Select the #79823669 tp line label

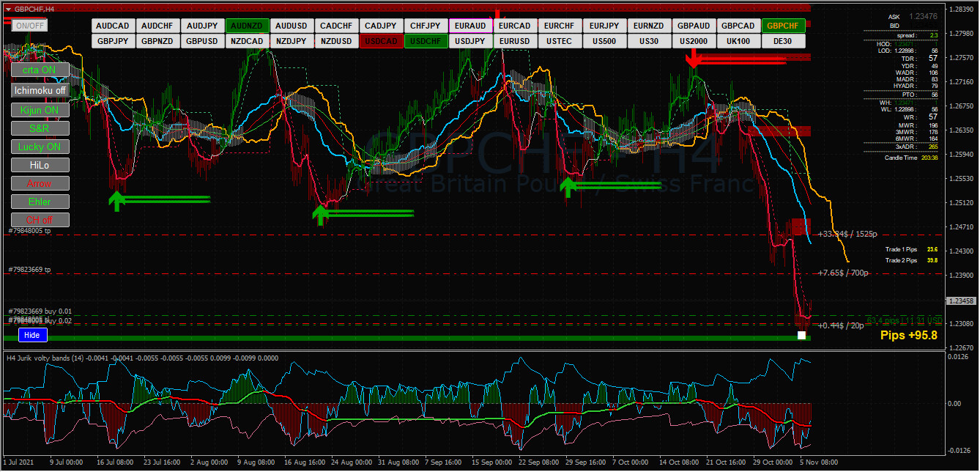point(30,270)
